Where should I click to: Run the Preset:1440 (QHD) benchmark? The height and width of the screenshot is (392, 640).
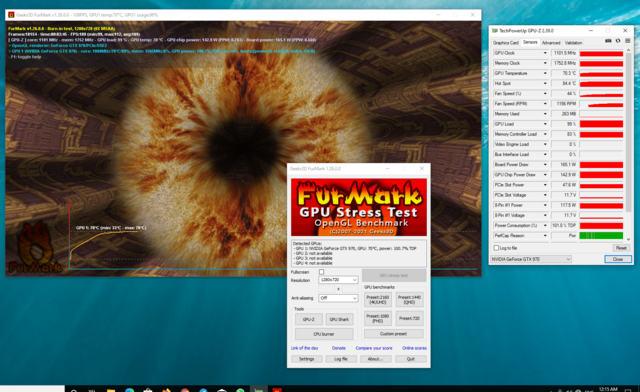pos(409,300)
